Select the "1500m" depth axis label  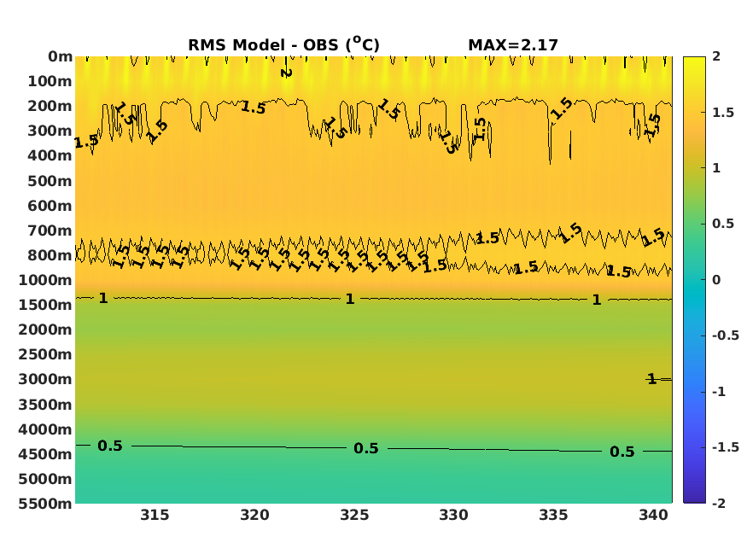click(45, 305)
